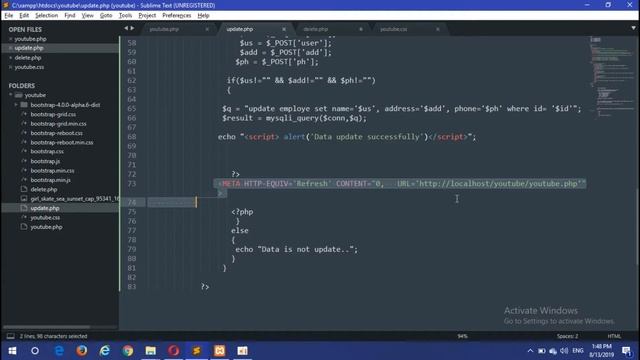Screen dimensions: 640x360
Task: Open bootstrap.min.css in sidebar
Action: tap(52, 171)
